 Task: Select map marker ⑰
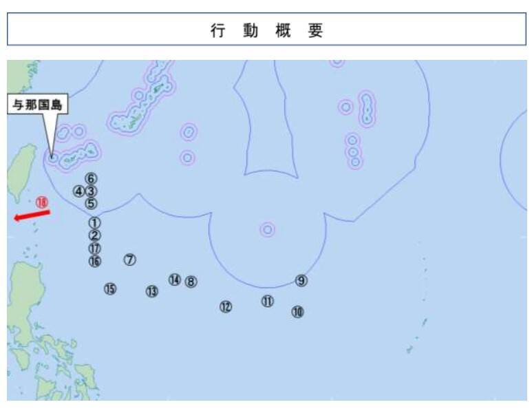point(95,249)
